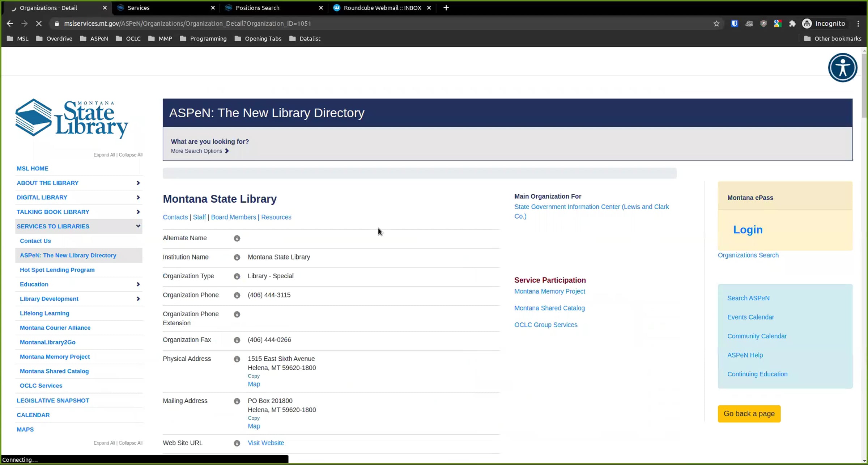
Task: Click the Go back a page button
Action: click(749, 414)
